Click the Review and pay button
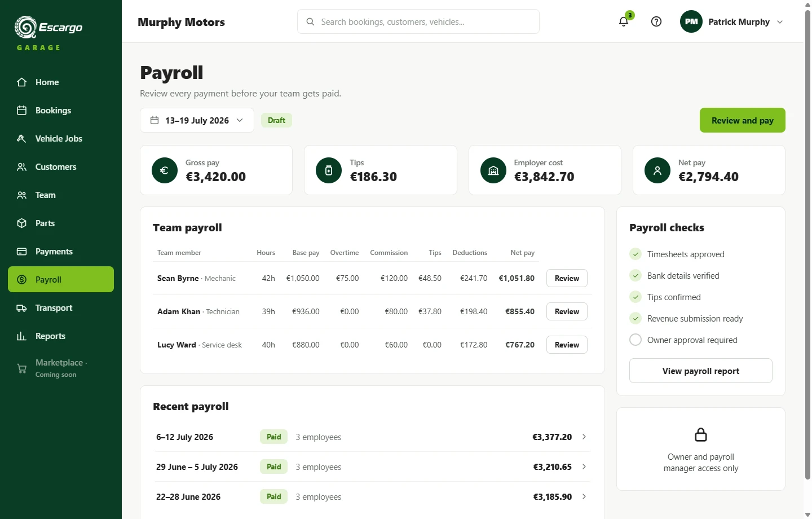 pos(742,120)
